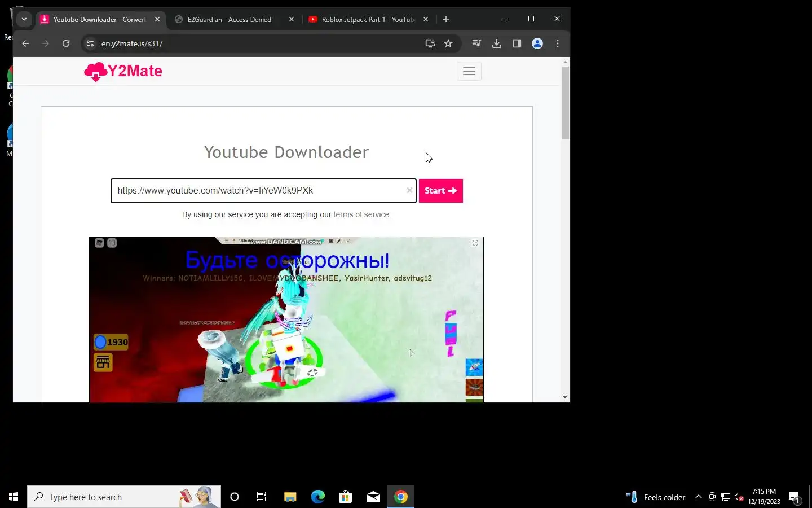812x508 pixels.
Task: Click the scrollbar down arrow
Action: [565, 397]
